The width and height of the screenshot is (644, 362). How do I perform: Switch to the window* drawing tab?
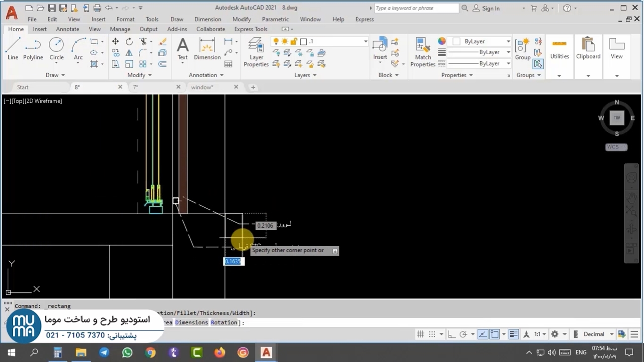[x=202, y=87]
